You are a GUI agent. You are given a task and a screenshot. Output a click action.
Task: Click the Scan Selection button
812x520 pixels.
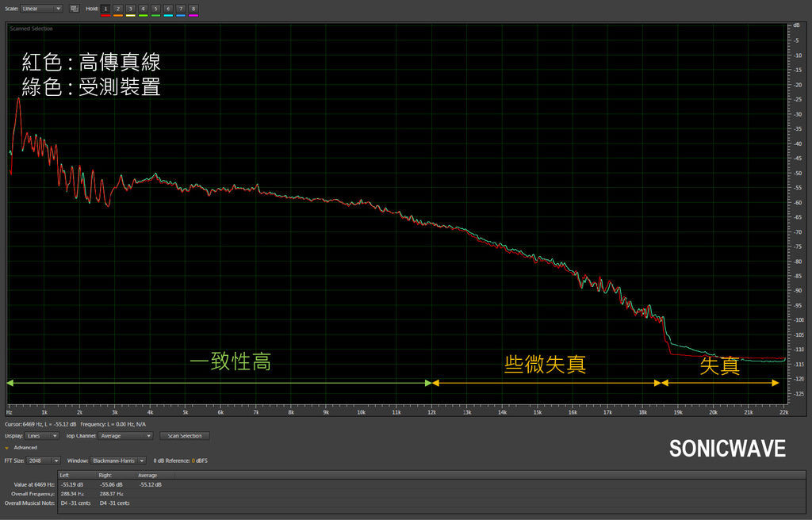(x=185, y=436)
